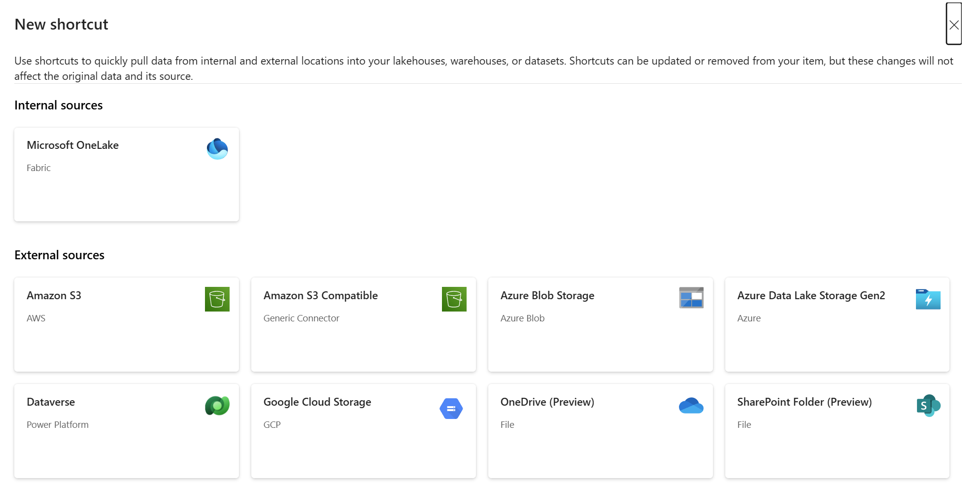980x487 pixels.
Task: Select the SharePoint Folder (Preview) title
Action: pos(804,402)
